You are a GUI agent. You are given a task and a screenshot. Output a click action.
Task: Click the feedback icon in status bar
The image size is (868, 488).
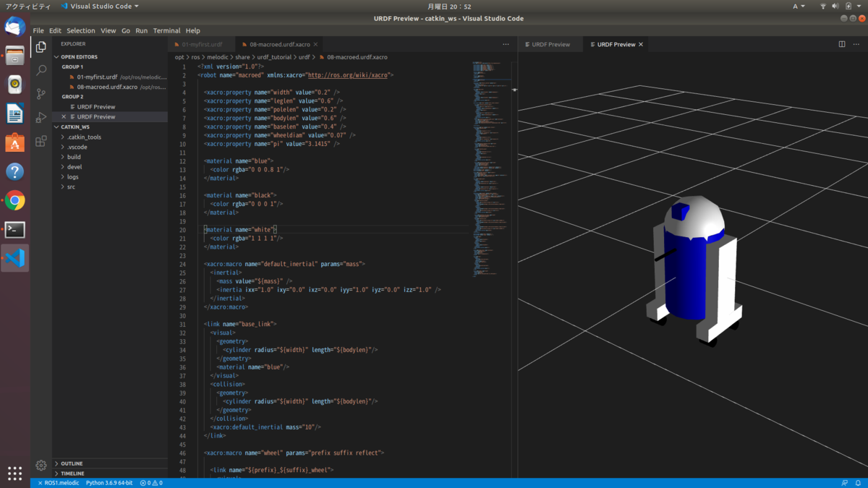844,482
